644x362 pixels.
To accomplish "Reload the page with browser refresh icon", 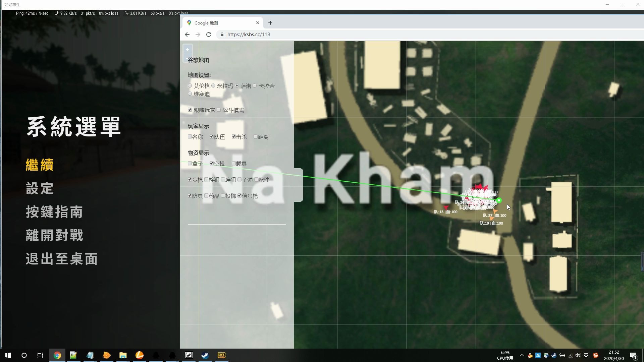I will (x=209, y=35).
